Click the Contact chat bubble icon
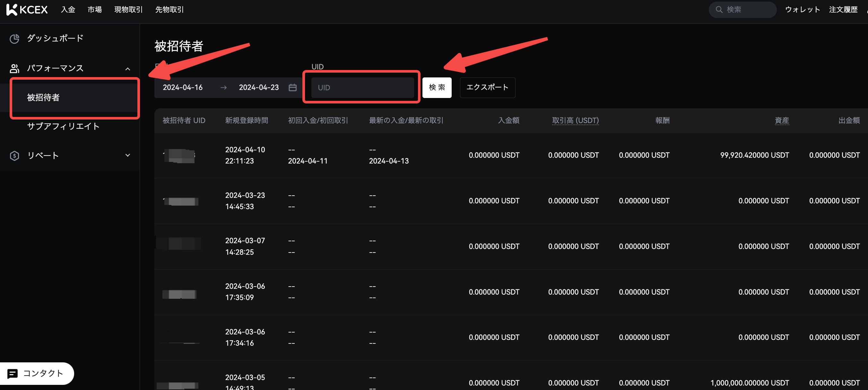The image size is (868, 390). [13, 374]
